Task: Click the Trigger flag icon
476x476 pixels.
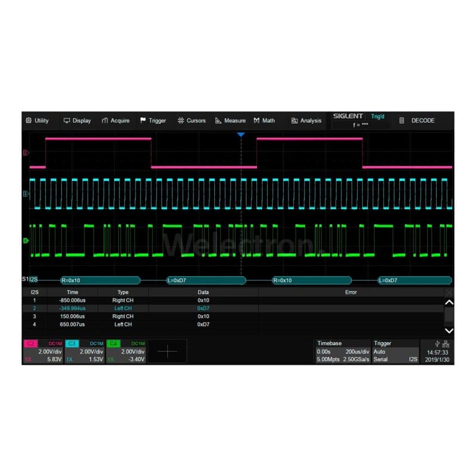Action: tap(143, 120)
